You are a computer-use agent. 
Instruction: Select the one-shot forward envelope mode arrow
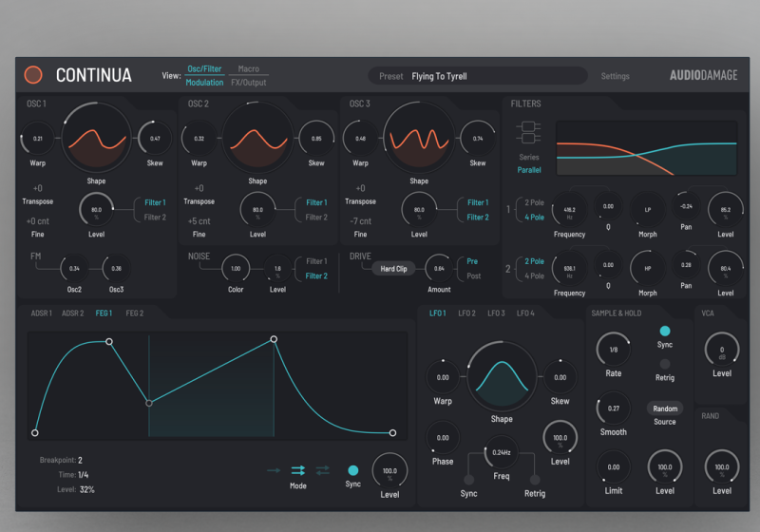point(274,470)
